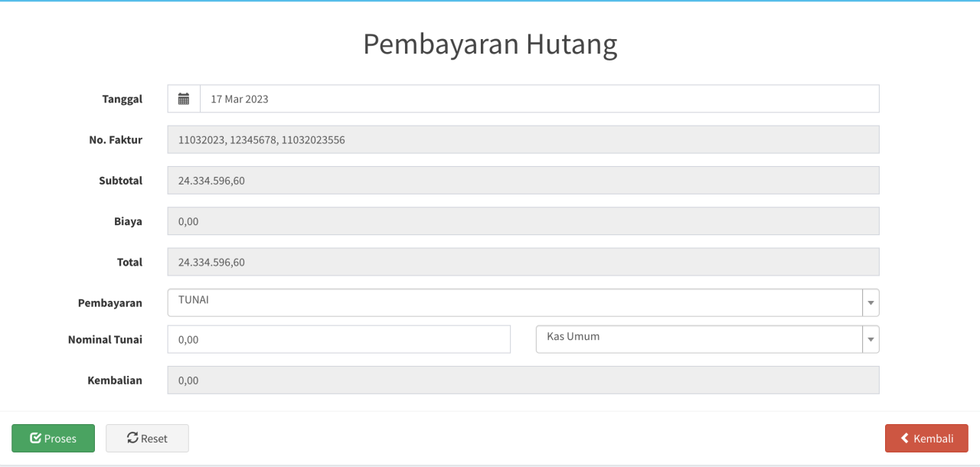Select the Total amount field
980x467 pixels.
click(523, 262)
